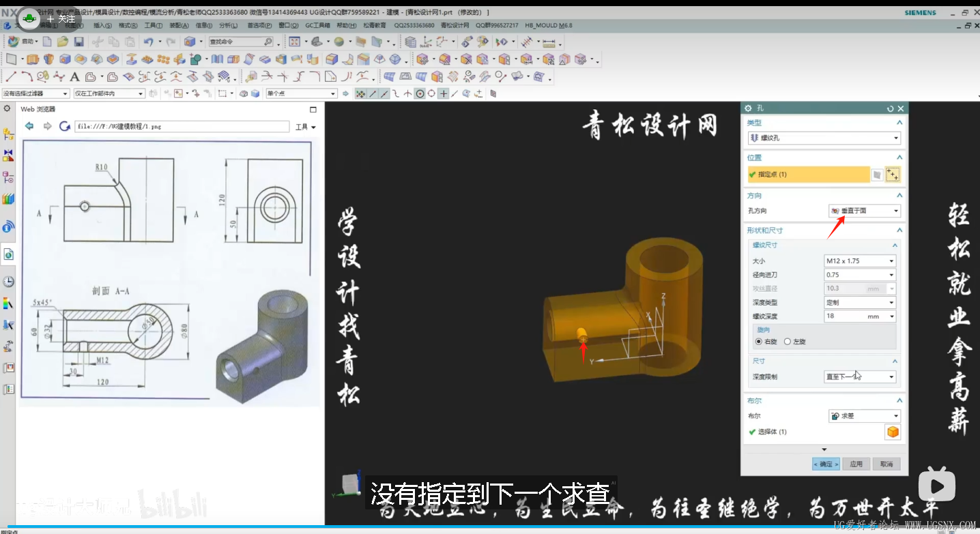Click the New file icon in toolbar

[x=47, y=42]
